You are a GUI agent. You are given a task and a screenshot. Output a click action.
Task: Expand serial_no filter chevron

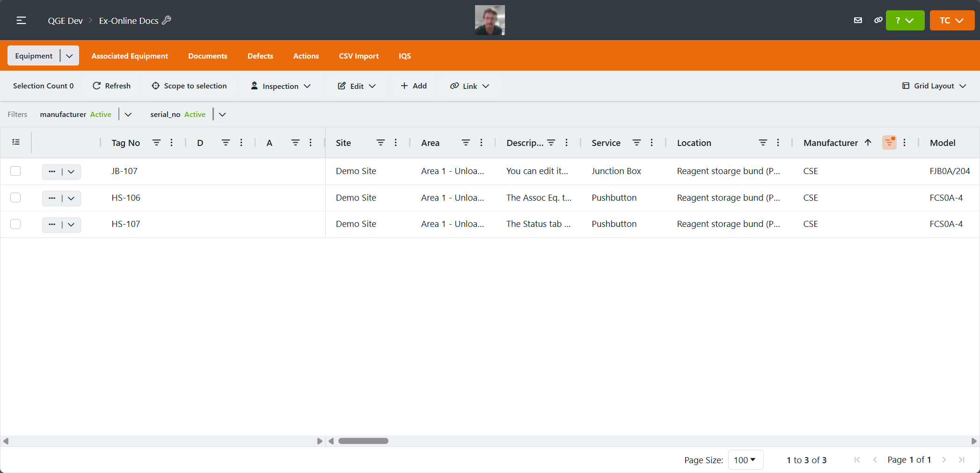[x=223, y=115]
